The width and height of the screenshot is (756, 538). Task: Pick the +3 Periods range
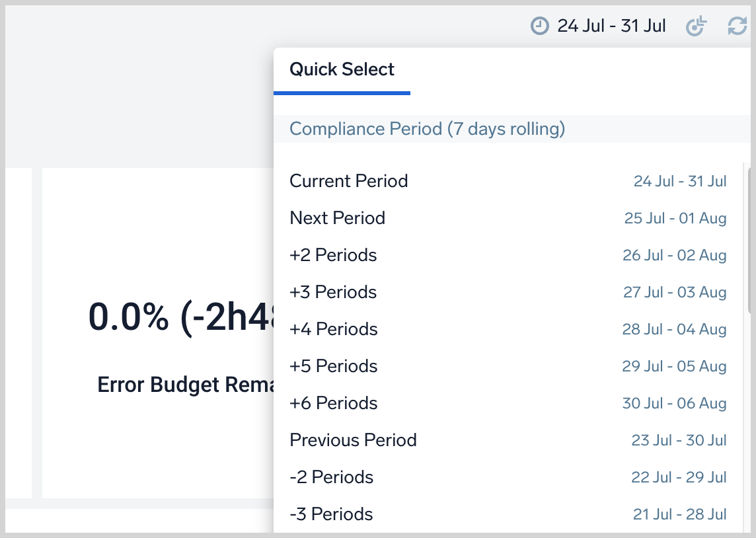pyautogui.click(x=333, y=292)
